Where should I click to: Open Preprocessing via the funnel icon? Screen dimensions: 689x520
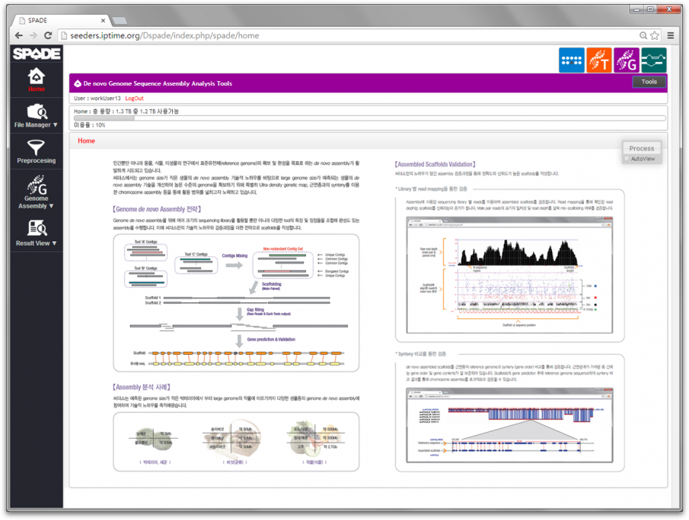36,147
